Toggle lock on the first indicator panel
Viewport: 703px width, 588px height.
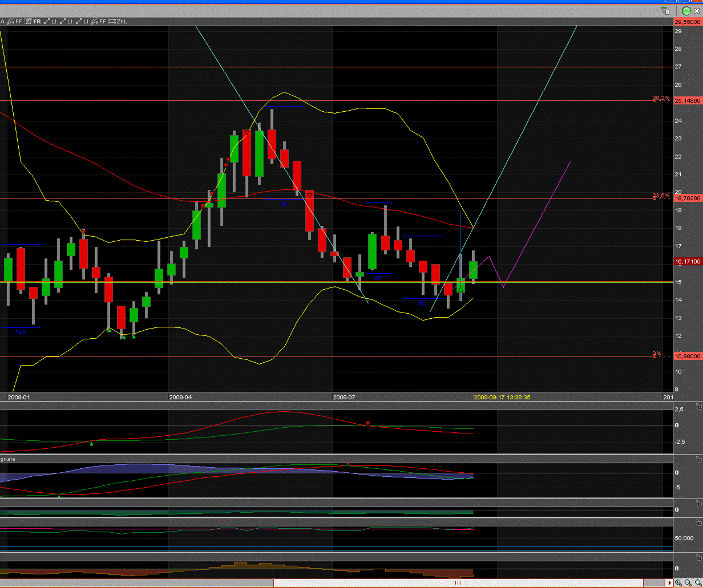(699, 408)
